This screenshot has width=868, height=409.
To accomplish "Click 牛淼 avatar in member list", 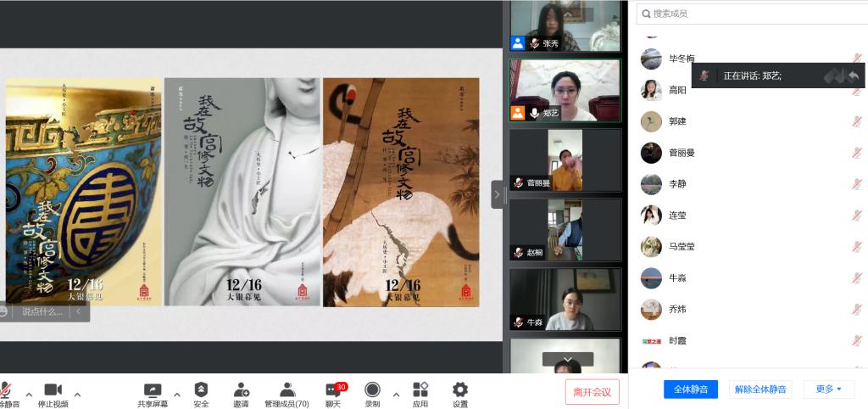I will point(651,277).
